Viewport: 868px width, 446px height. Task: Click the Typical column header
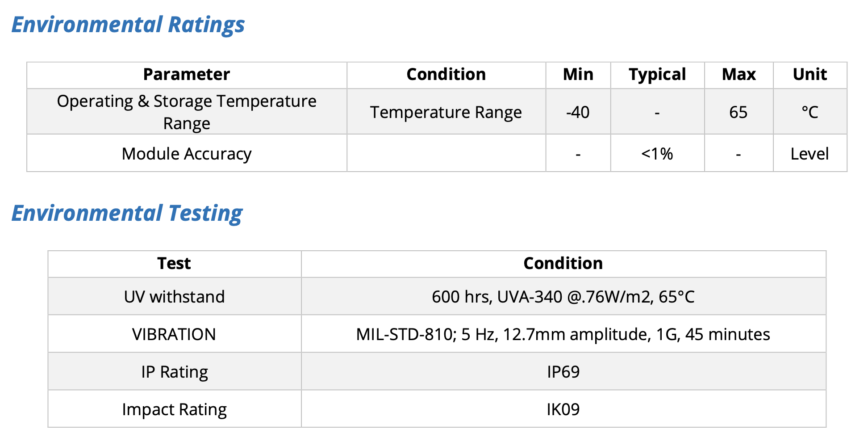pos(657,75)
